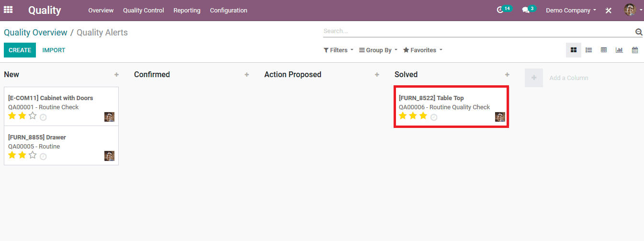644x241 pixels.
Task: Add a card to the New column
Action: click(x=116, y=75)
